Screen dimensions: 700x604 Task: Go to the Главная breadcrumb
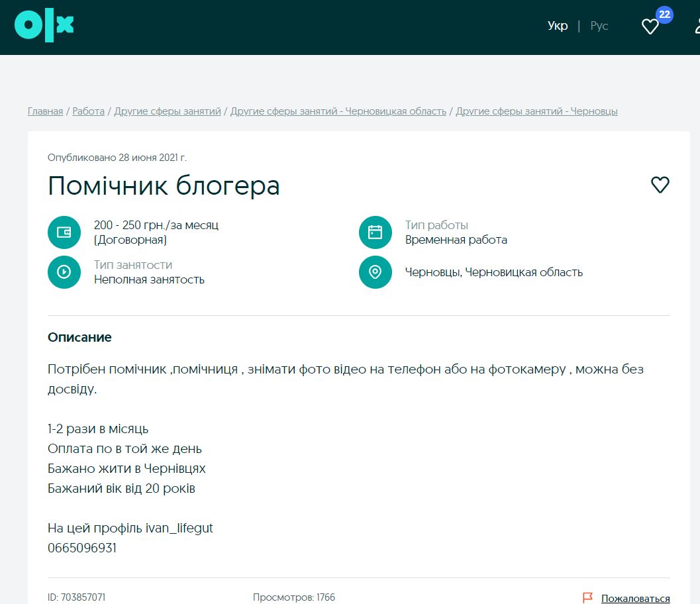45,111
